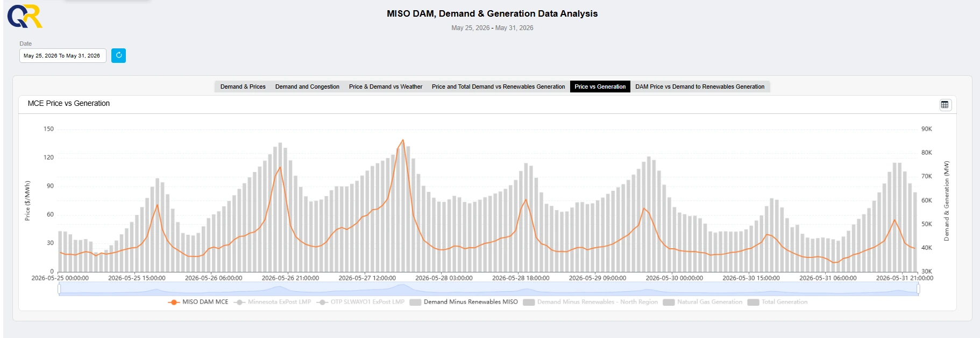Switch to Demand and Congestion tab

point(307,87)
